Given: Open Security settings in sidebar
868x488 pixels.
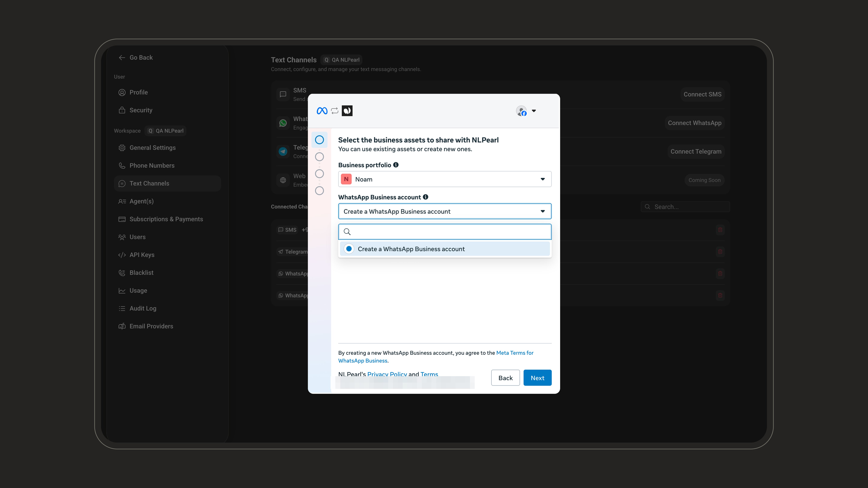Looking at the screenshot, I should 167,110.
